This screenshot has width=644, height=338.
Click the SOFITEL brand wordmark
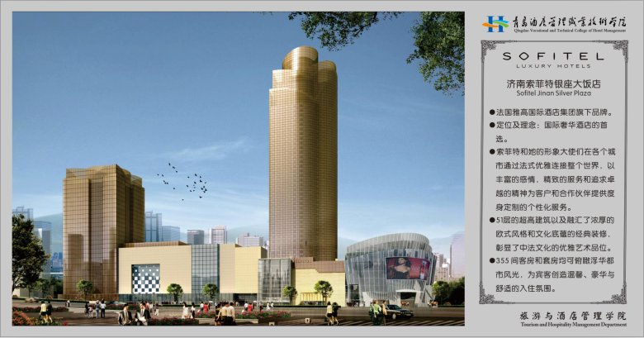(553, 56)
